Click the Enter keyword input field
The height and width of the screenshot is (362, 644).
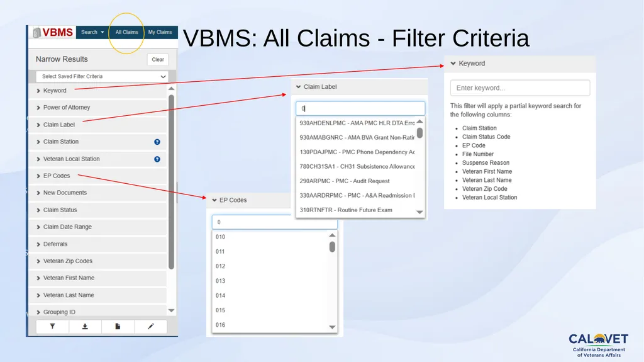pos(520,88)
